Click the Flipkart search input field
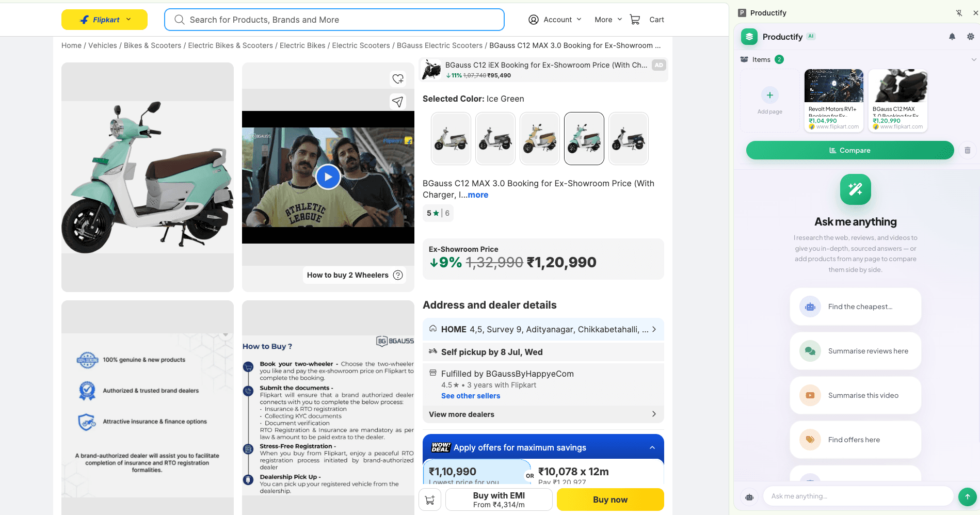This screenshot has width=980, height=515. pos(334,20)
